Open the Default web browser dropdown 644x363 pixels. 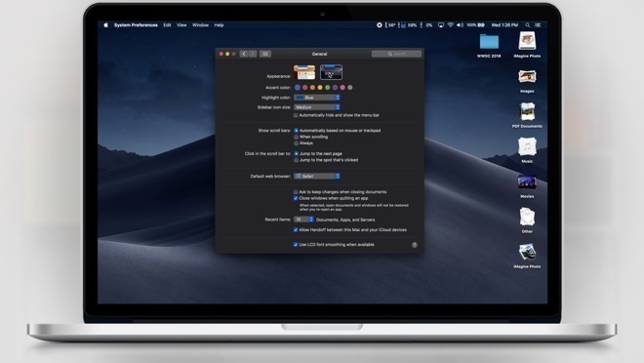[317, 177]
